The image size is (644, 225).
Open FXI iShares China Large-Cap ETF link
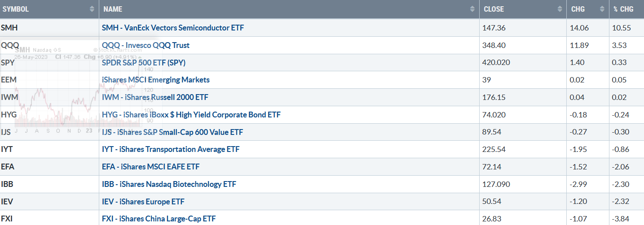pos(159,219)
